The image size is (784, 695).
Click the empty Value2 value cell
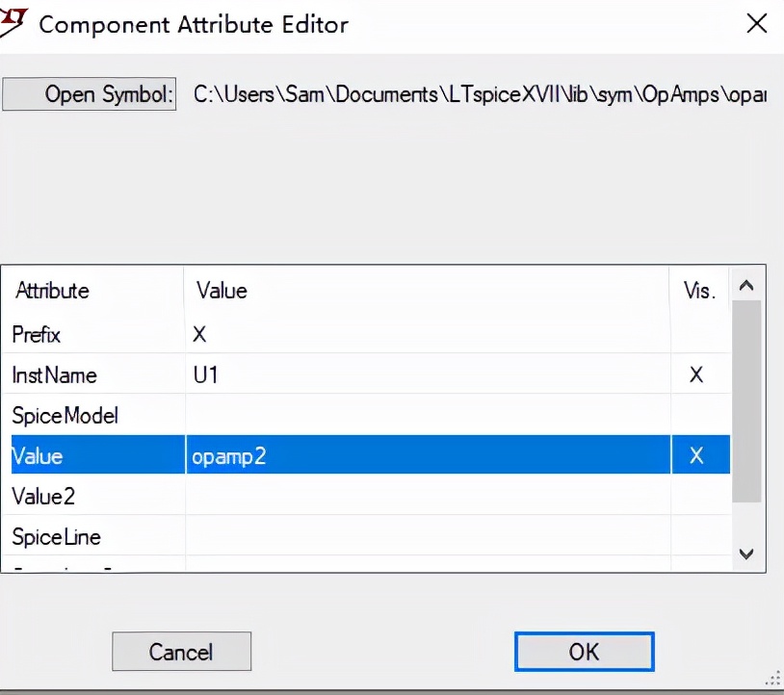pyautogui.click(x=424, y=496)
